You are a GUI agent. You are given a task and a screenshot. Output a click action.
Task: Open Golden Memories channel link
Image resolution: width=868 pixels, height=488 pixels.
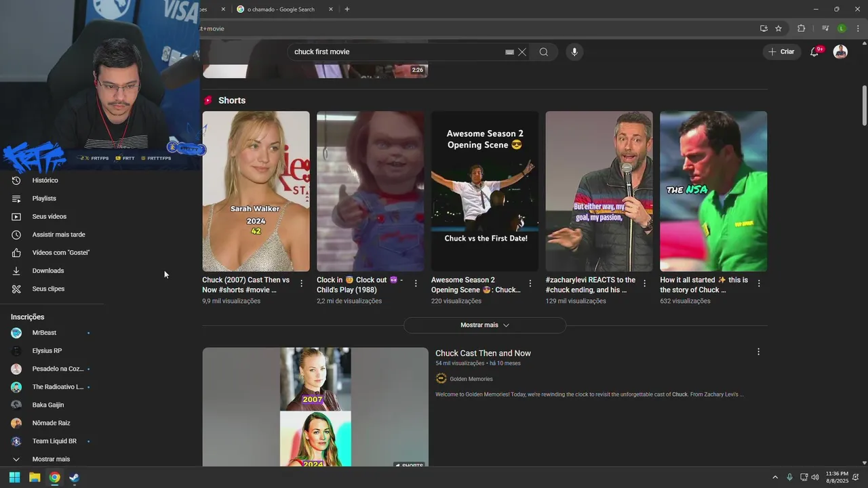pos(471,379)
